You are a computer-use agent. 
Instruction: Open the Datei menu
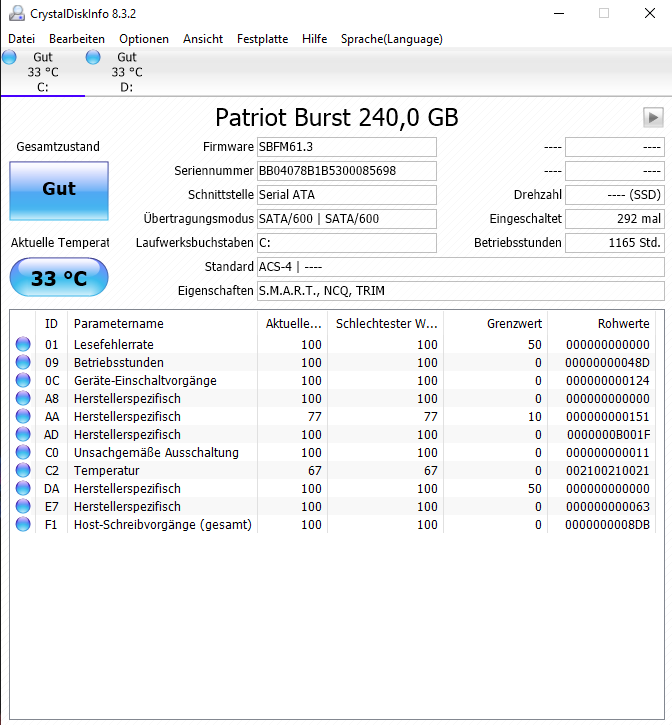coord(22,39)
